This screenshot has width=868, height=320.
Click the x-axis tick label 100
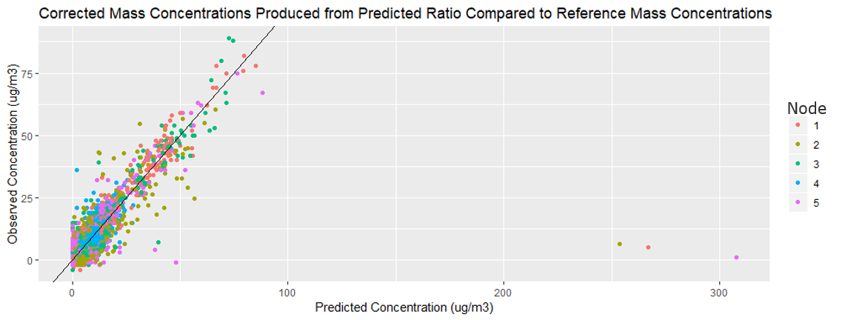click(x=288, y=291)
